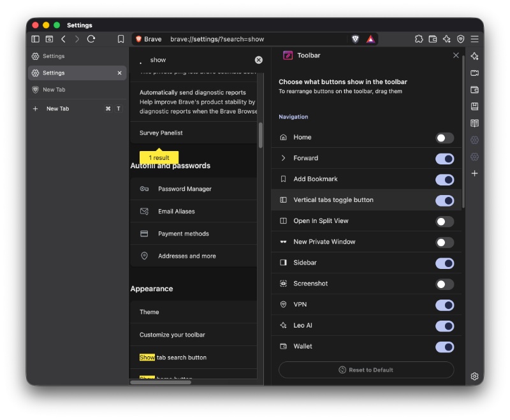
Task: Switch to the first Settings vertical tab
Action: pyautogui.click(x=77, y=56)
